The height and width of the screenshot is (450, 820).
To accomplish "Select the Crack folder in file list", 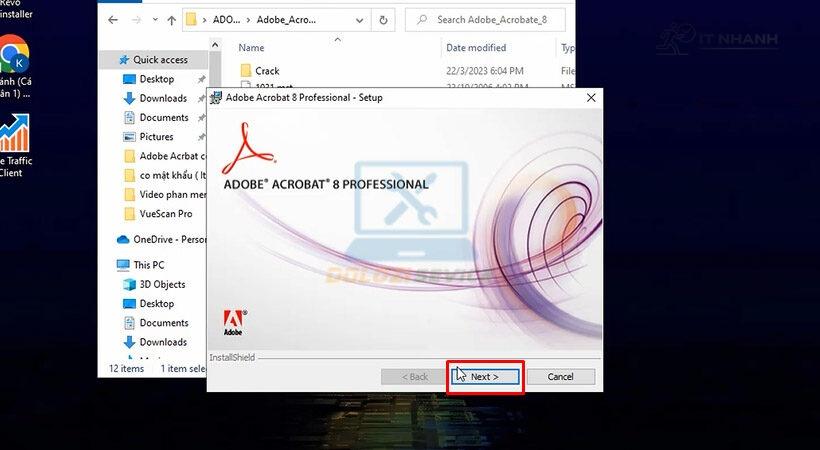I will click(x=267, y=71).
